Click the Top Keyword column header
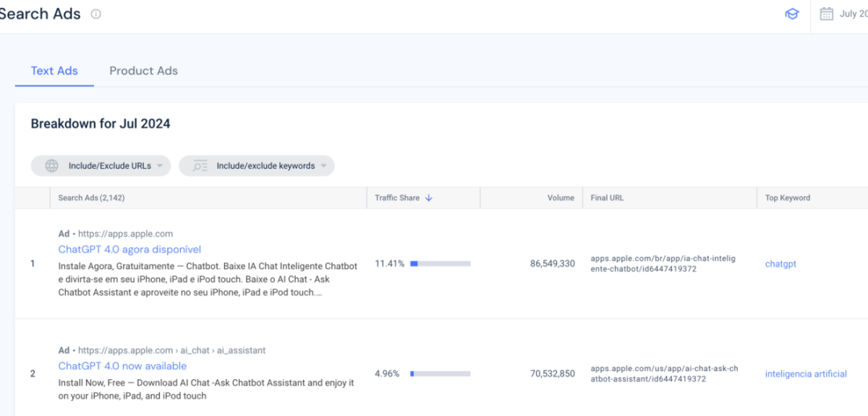 point(812,198)
